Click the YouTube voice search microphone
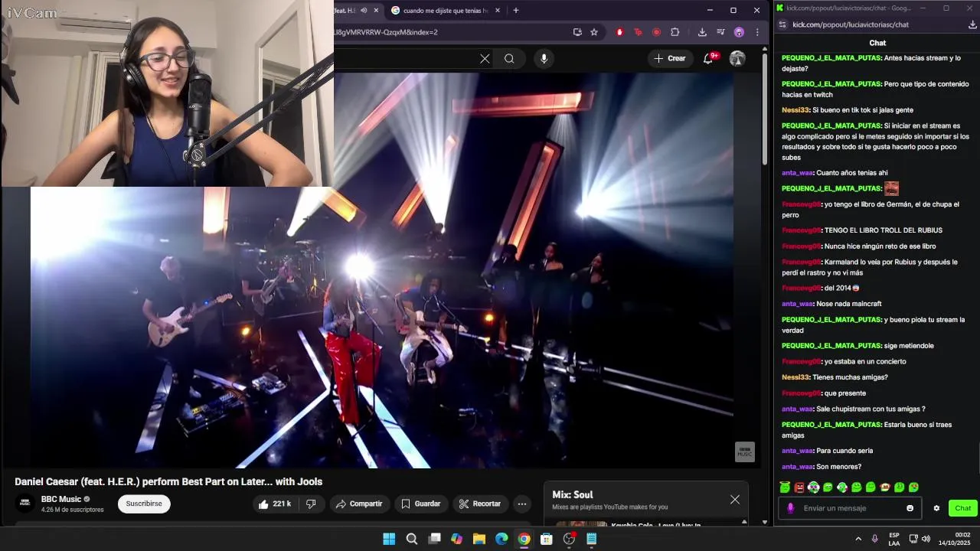 [x=544, y=58]
